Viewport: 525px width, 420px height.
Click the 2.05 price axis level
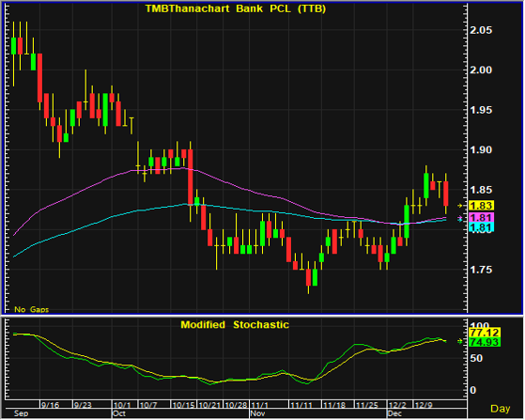tap(481, 30)
